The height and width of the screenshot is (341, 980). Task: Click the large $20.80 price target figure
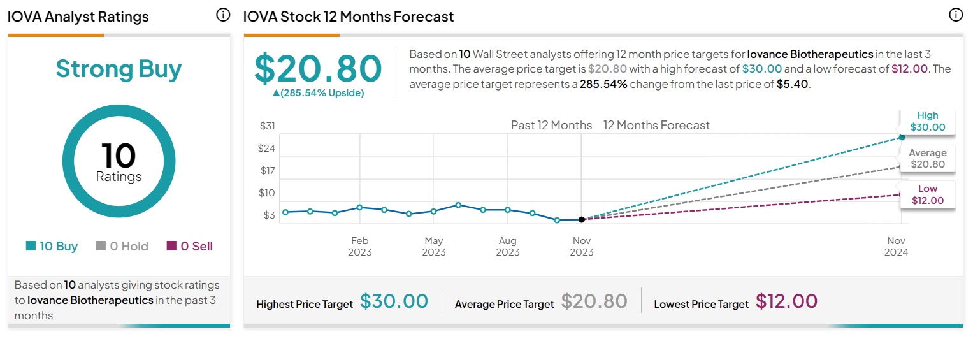coord(318,68)
